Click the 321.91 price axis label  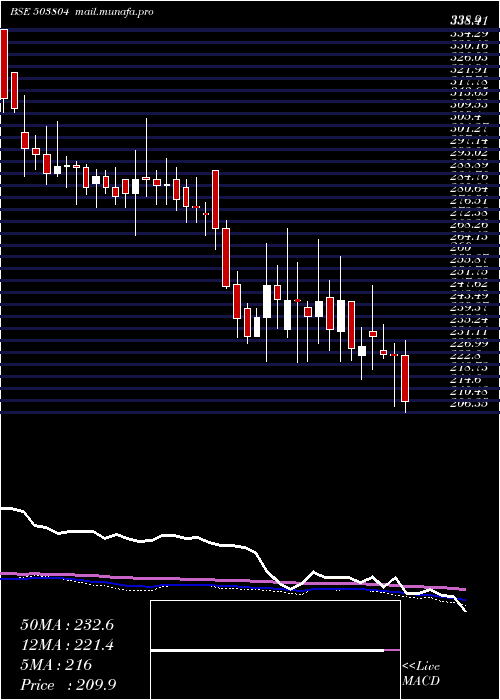coord(468,70)
